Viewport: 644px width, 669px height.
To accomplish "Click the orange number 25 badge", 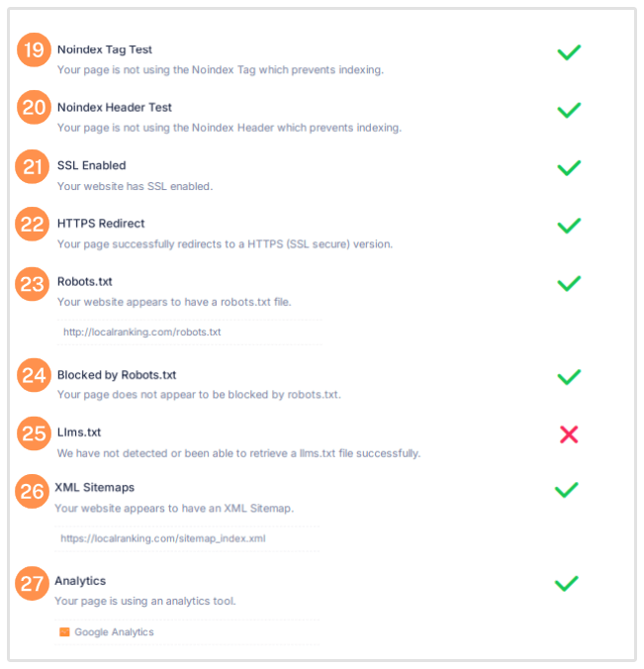I will (x=34, y=433).
